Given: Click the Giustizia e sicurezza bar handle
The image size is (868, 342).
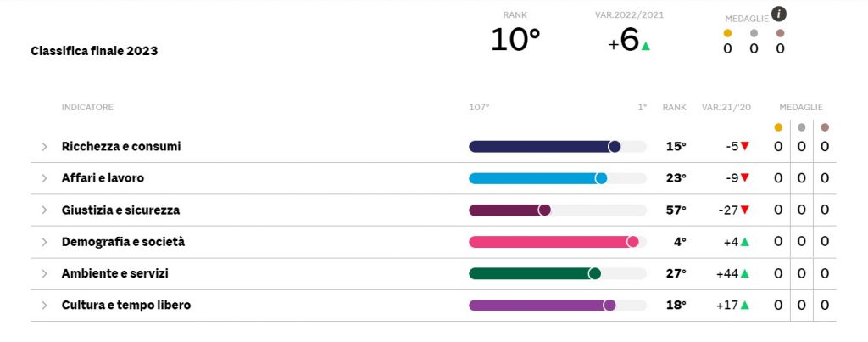Looking at the screenshot, I should tap(544, 210).
